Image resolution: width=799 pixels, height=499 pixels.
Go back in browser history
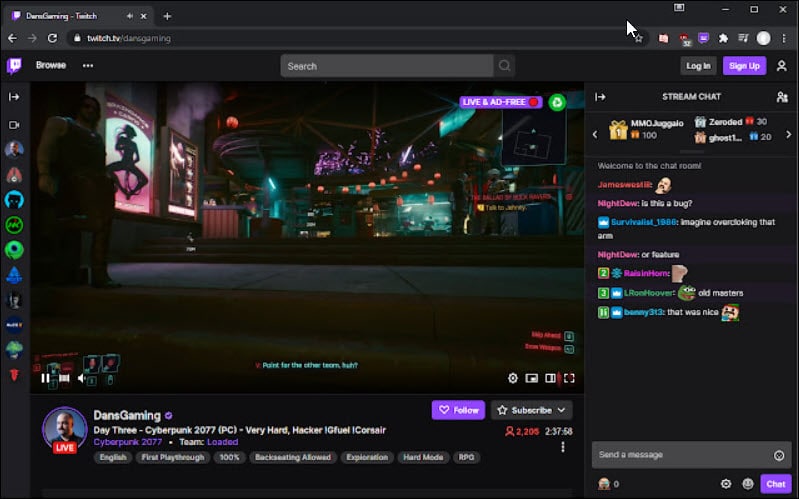click(12, 38)
